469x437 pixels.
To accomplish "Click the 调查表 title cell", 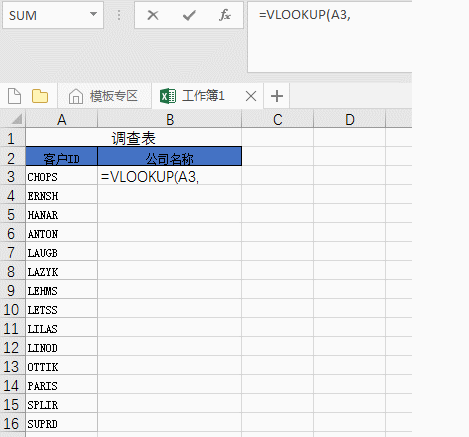I will [x=134, y=138].
